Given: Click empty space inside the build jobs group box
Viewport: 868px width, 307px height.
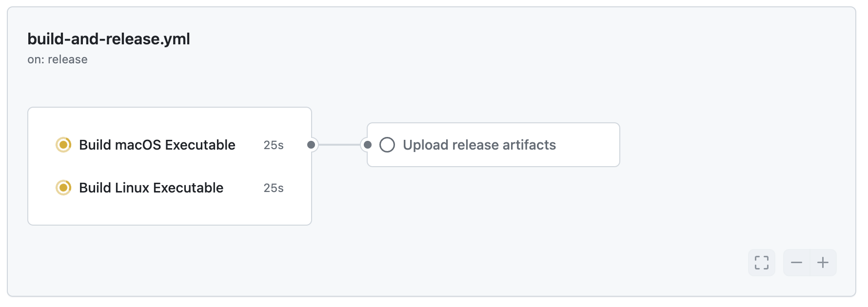Looking at the screenshot, I should pyautogui.click(x=171, y=213).
